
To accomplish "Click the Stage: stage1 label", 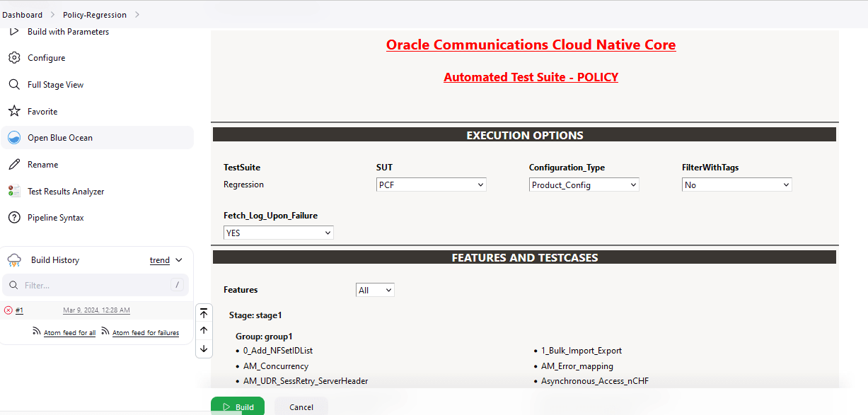I will pyautogui.click(x=255, y=315).
